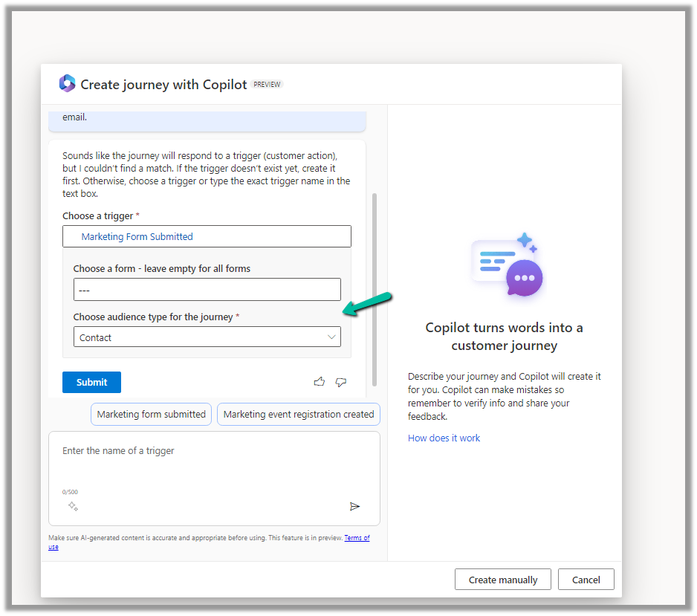Select Marketing event registration created suggestion
Image resolution: width=697 pixels, height=616 pixels.
[x=298, y=415]
